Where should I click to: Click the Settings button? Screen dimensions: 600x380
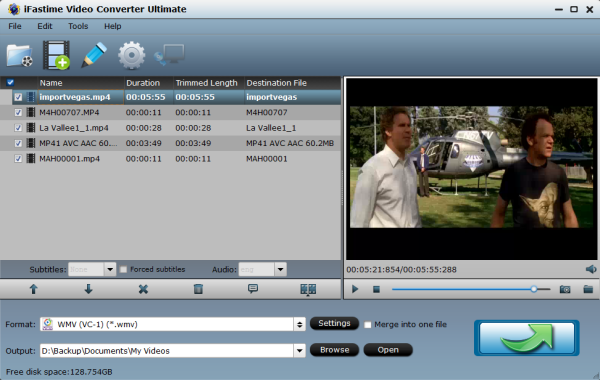click(334, 323)
